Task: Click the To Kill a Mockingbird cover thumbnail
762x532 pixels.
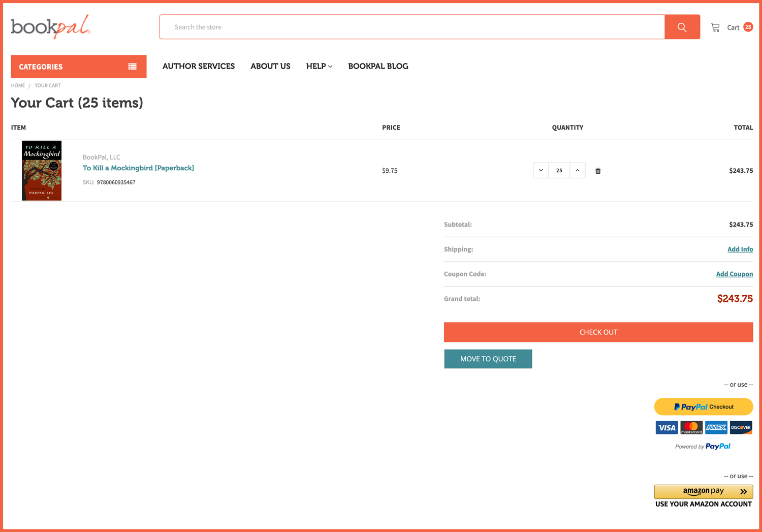Action: [42, 170]
